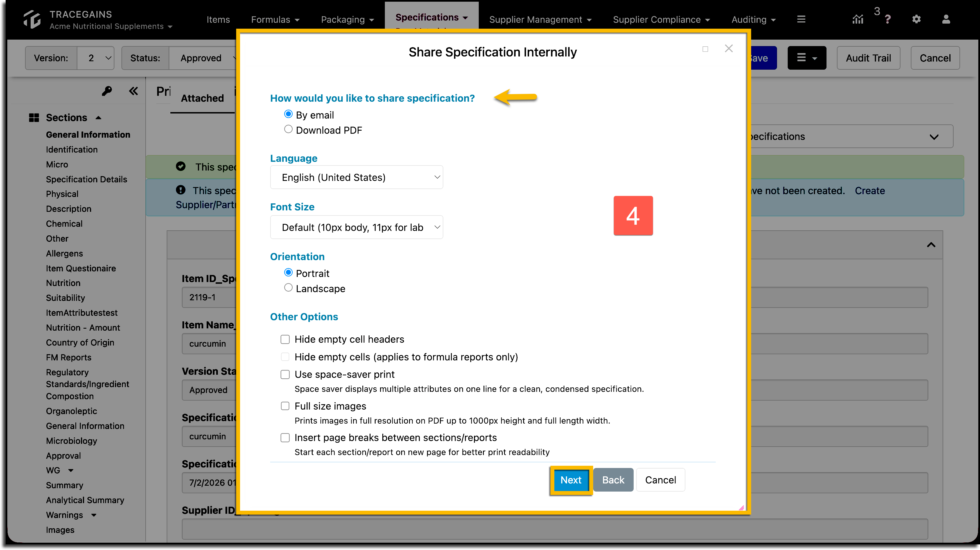Screen dimensions: 980x550
Task: Open the settings gear icon
Action: pyautogui.click(x=916, y=19)
